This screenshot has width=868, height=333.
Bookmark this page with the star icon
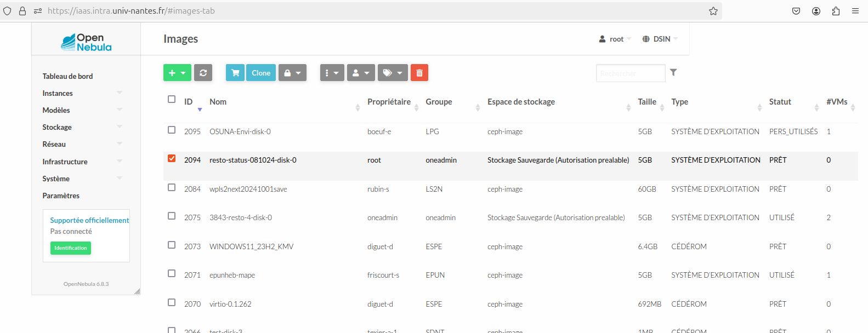click(x=713, y=11)
